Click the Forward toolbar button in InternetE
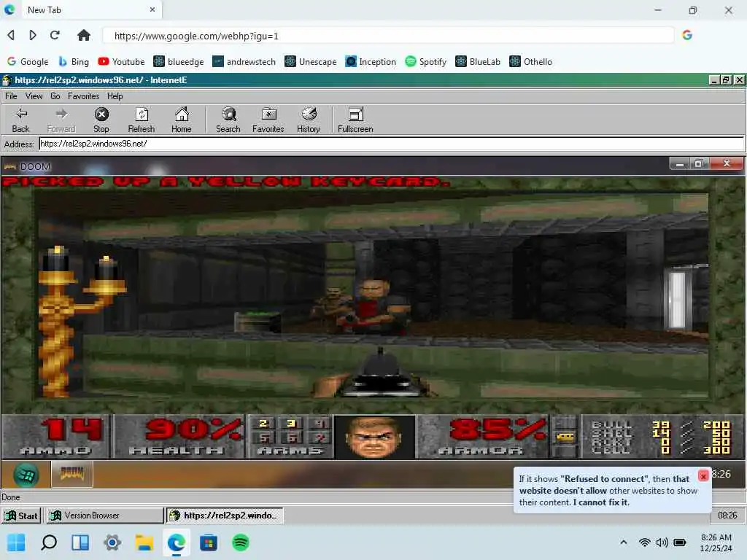Screen dimensions: 747x560 pos(61,120)
